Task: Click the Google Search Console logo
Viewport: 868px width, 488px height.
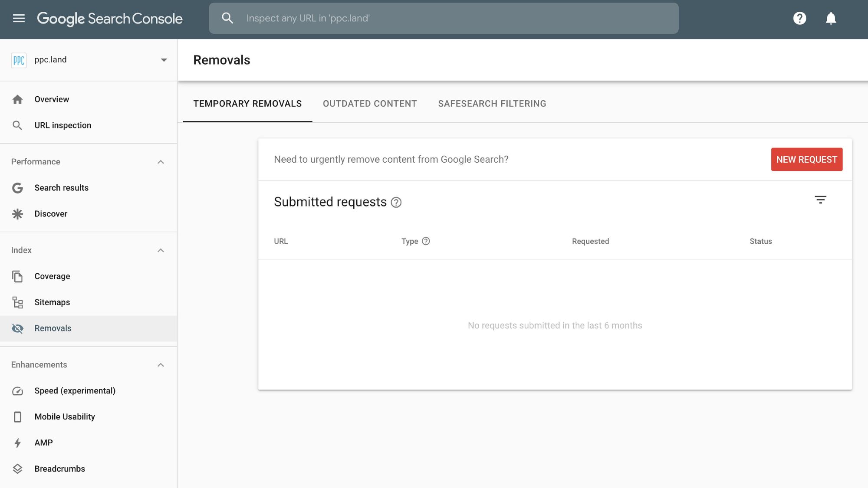Action: pyautogui.click(x=110, y=18)
